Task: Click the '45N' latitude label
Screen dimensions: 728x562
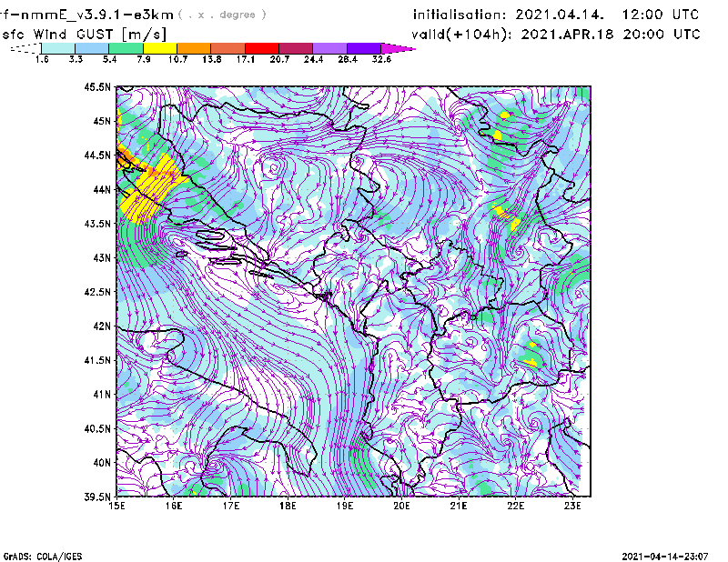Action: (103, 121)
